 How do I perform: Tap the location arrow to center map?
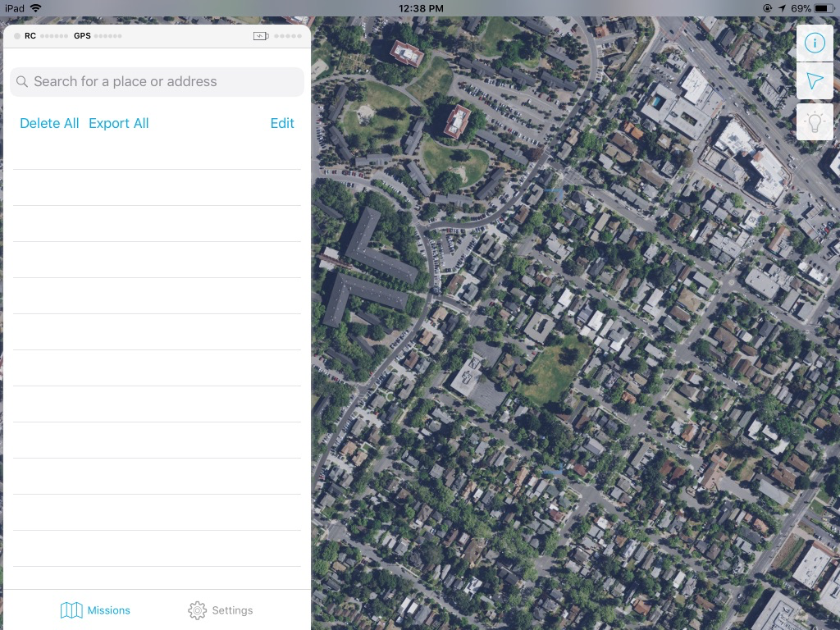[x=815, y=81]
